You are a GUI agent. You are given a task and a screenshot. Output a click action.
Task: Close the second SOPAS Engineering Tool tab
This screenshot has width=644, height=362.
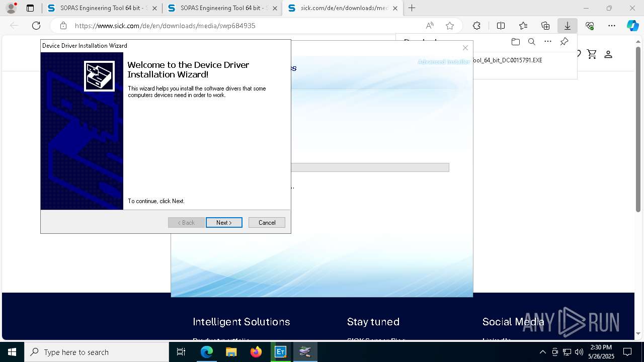(275, 8)
